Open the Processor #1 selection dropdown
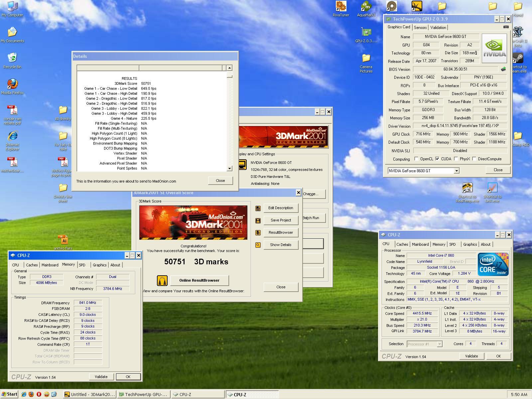The image size is (532, 399). click(439, 344)
